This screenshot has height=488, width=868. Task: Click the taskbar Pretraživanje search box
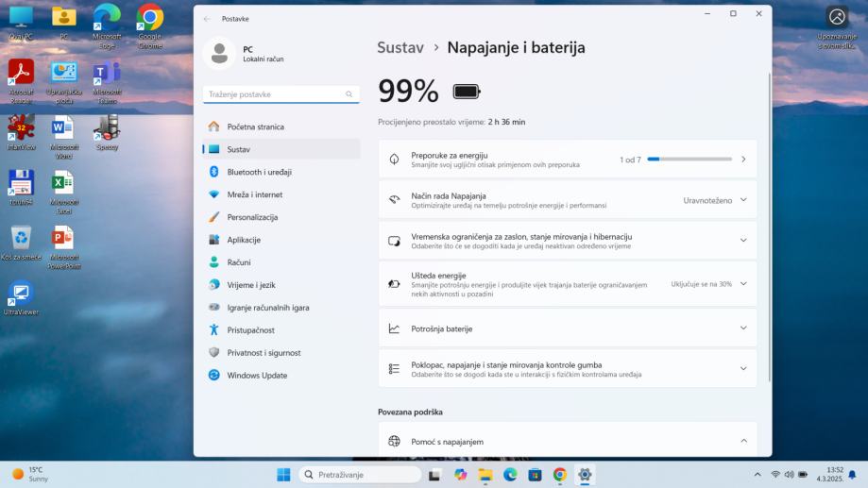(361, 475)
